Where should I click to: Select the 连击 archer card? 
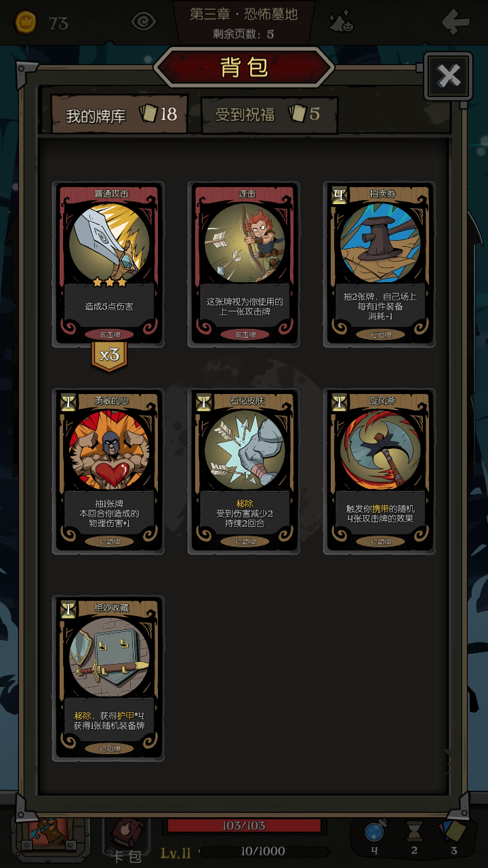(245, 264)
